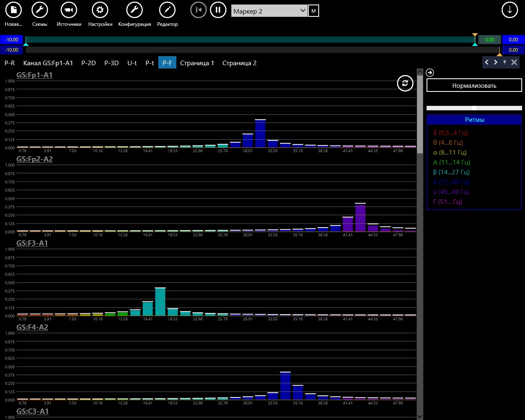Open the Маркер 2 dropdown

[x=269, y=11]
